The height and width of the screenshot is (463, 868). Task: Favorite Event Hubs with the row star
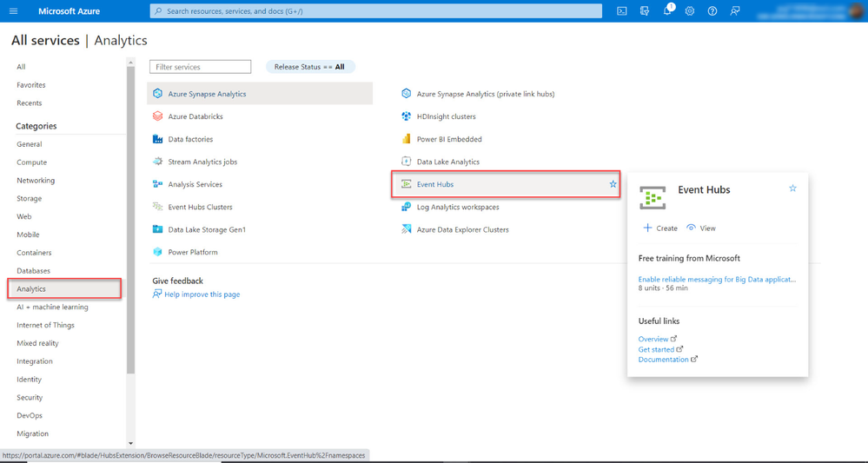613,184
